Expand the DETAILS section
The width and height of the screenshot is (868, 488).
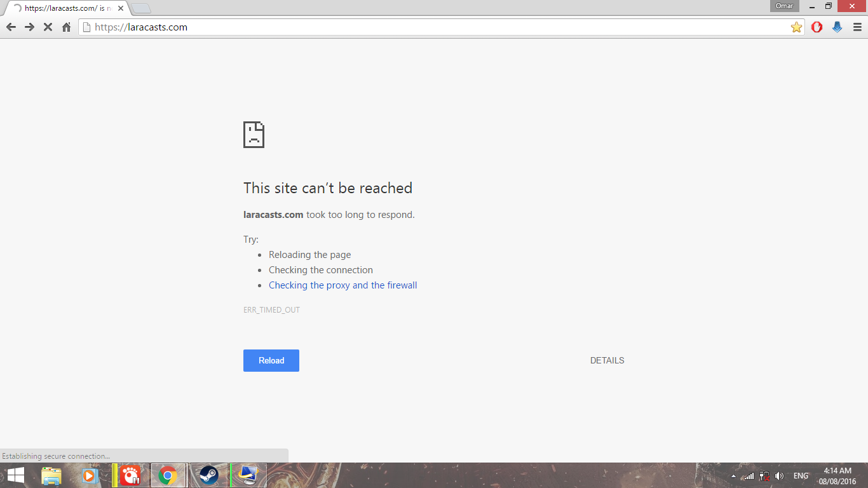point(607,360)
